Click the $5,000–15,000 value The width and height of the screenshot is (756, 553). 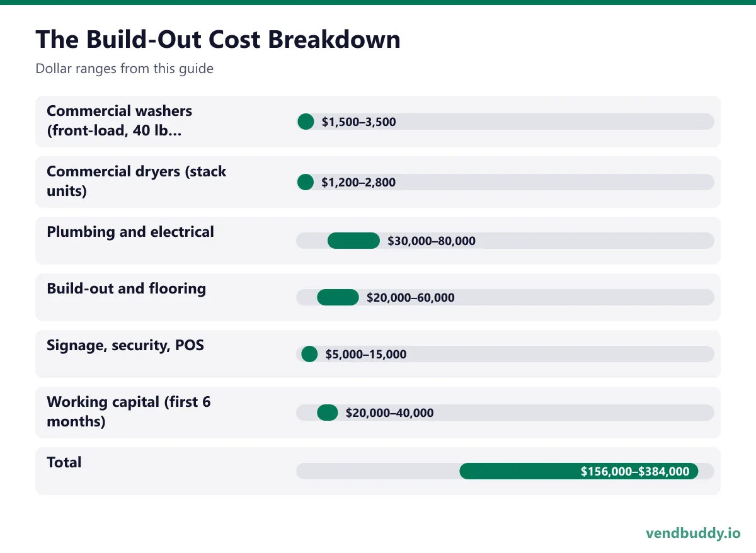pyautogui.click(x=366, y=355)
